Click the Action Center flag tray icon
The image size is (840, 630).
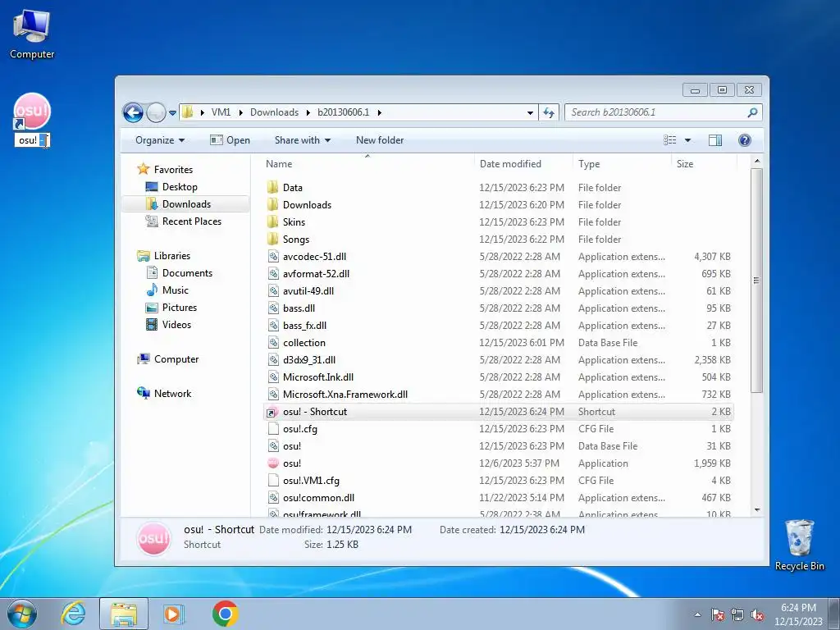717,615
